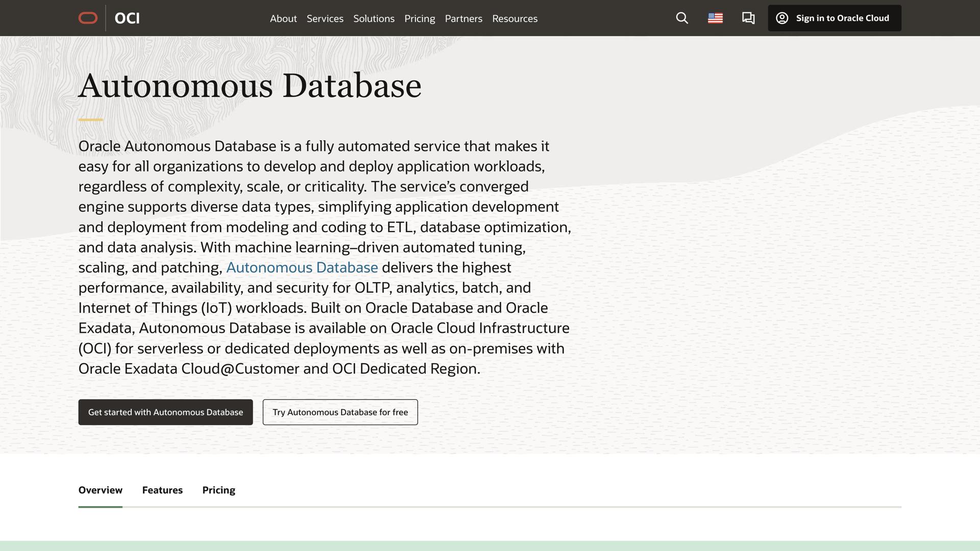Open the Pricing menu in the navigation

coord(420,19)
